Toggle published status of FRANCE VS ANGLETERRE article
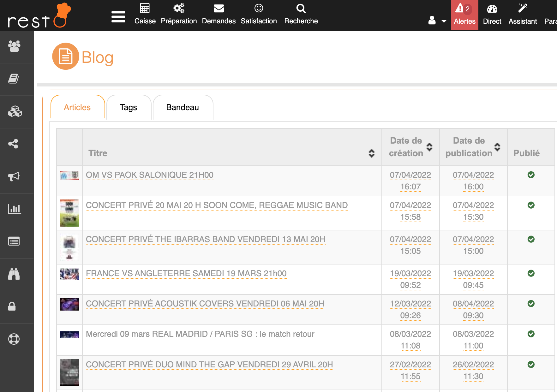 point(531,273)
